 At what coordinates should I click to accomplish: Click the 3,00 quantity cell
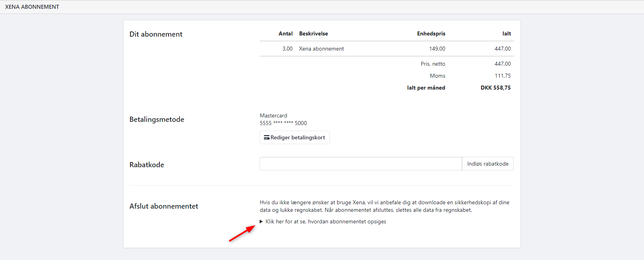(287, 49)
